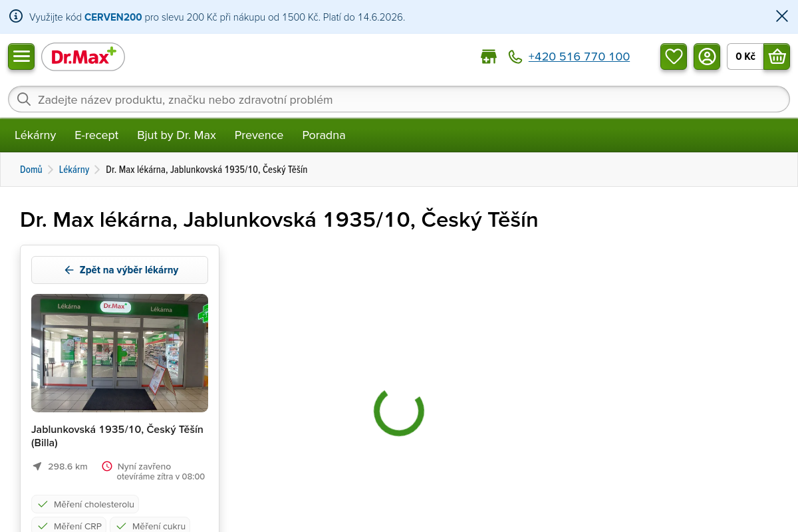This screenshot has width=798, height=532.
Task: Open the Prevence menu item
Action: pyautogui.click(x=259, y=135)
